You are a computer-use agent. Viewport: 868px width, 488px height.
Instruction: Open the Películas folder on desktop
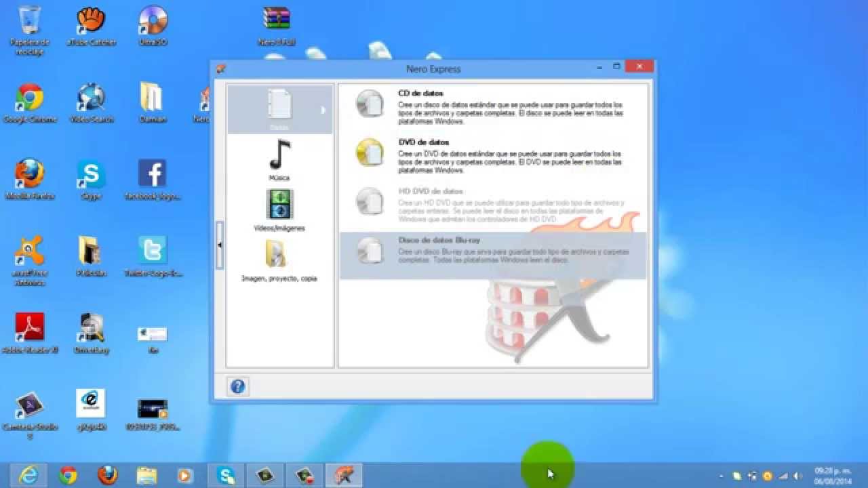pyautogui.click(x=91, y=258)
